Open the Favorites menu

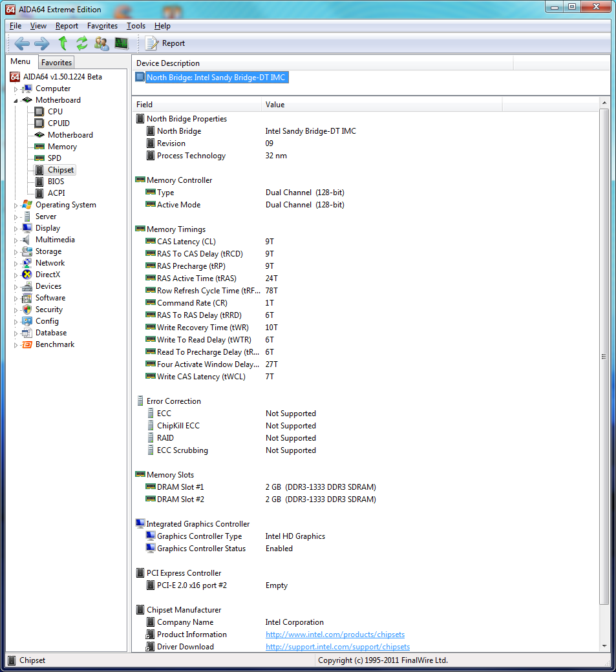[102, 26]
